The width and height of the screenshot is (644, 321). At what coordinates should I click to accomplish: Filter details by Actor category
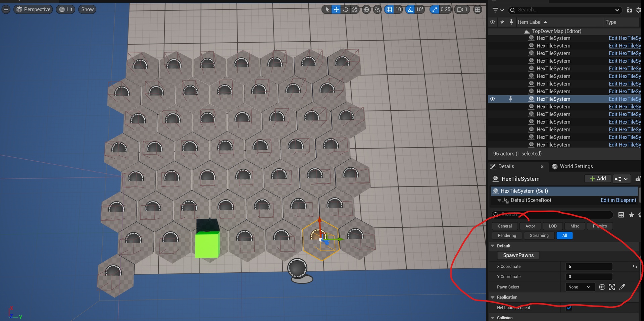530,226
